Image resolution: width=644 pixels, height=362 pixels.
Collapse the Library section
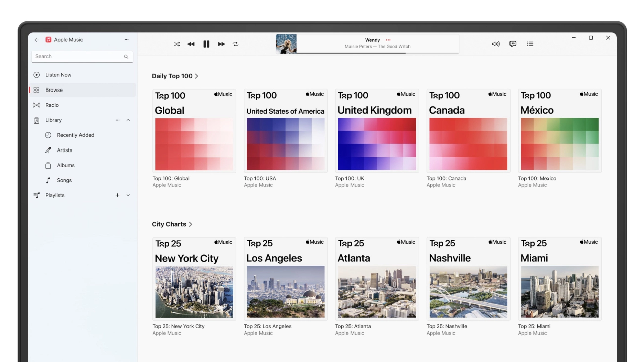coord(128,120)
